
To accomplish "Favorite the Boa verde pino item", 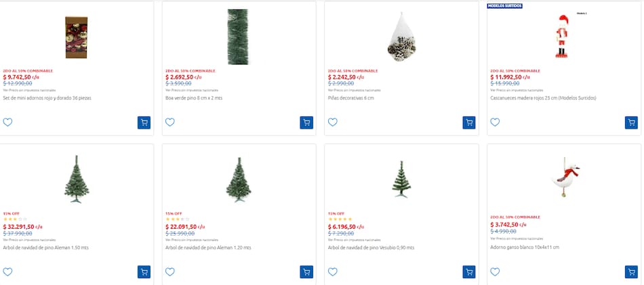I will (x=170, y=123).
